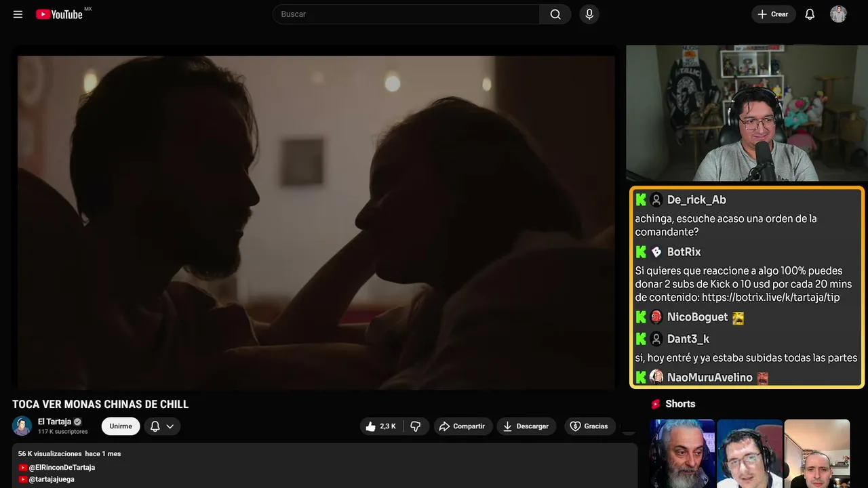Like the video with thumbs up
Image resolution: width=868 pixels, height=488 pixels.
point(381,426)
